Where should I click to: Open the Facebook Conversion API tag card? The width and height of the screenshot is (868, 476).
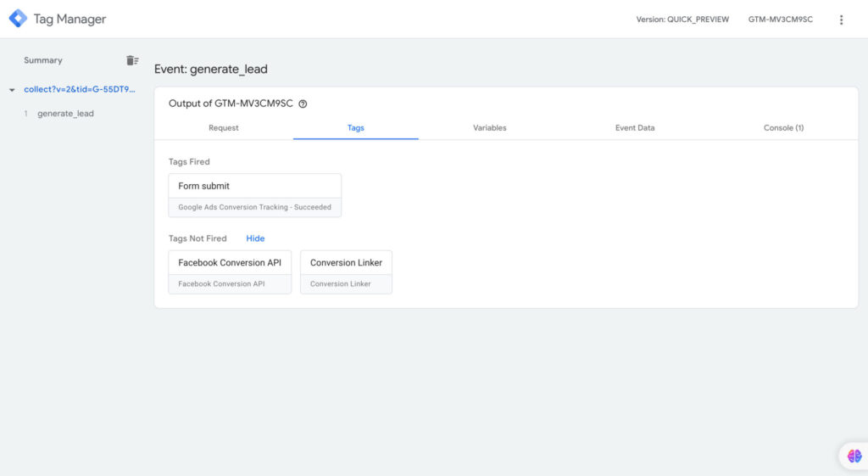[x=230, y=272]
